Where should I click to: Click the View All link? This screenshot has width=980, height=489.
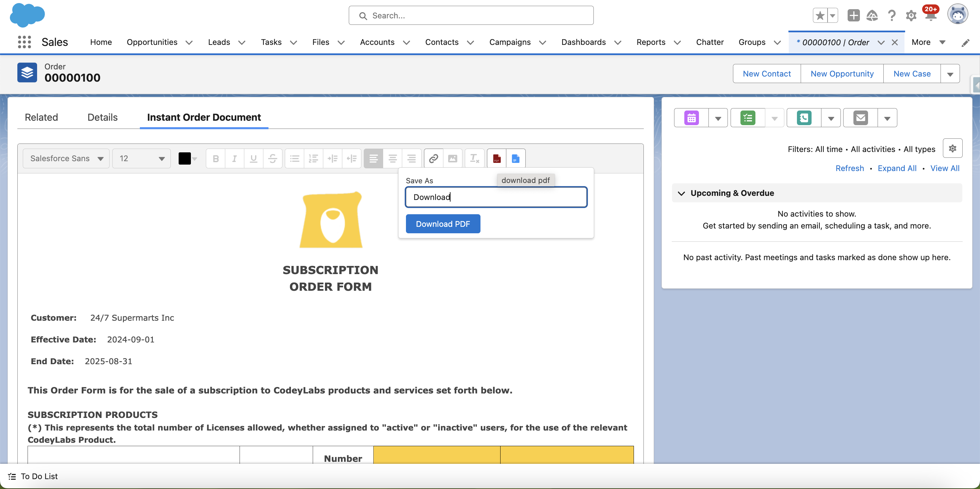click(x=945, y=168)
